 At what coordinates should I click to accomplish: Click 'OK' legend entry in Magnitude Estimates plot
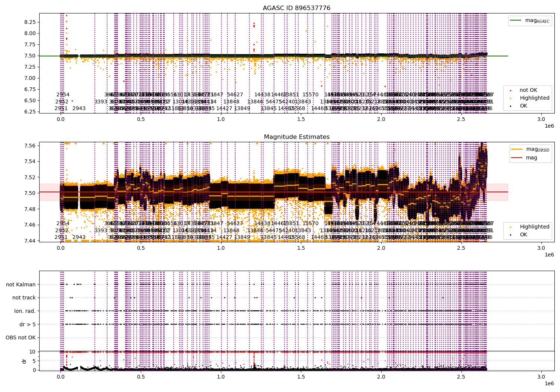(x=523, y=234)
